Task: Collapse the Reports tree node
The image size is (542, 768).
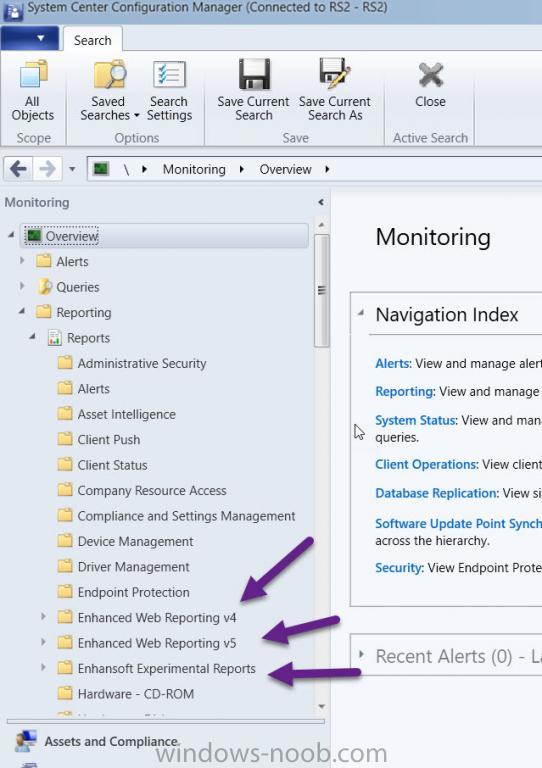Action: coord(33,337)
